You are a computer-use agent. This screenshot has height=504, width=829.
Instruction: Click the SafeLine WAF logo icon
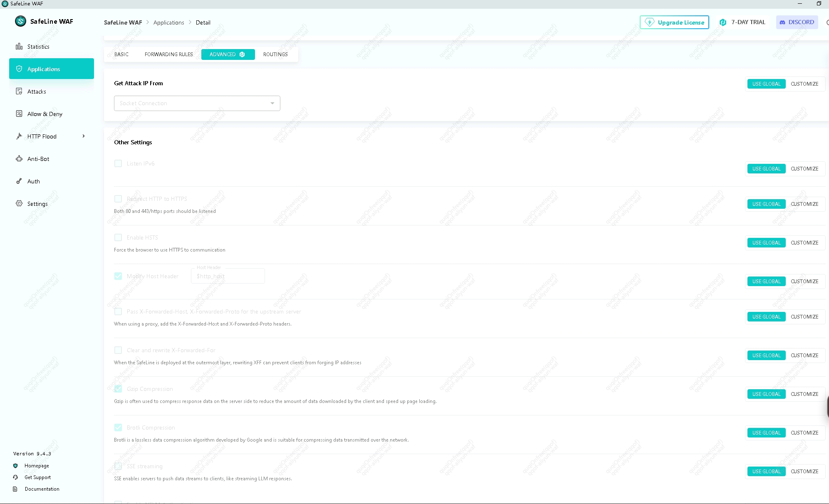[20, 21]
